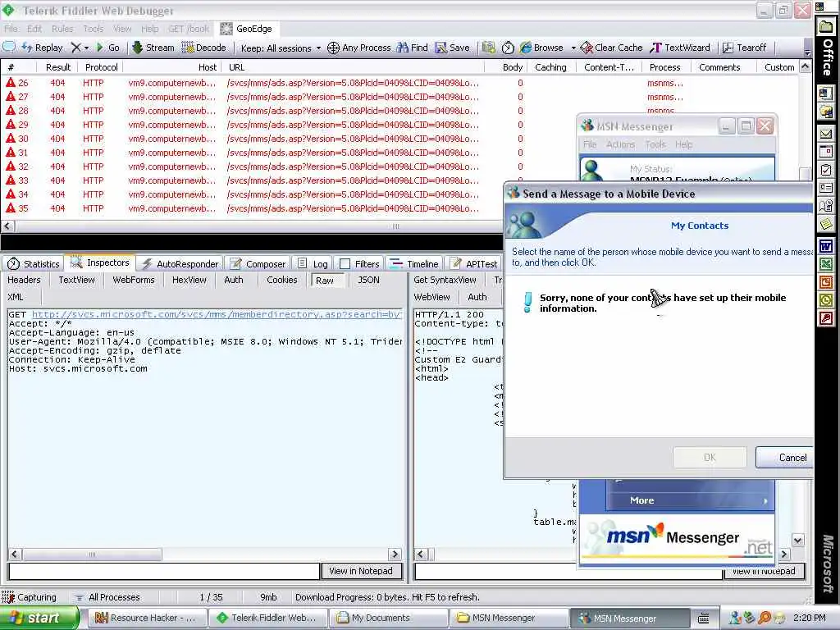Toggle Stream mode in toolbar
Screen dimensions: 840x630
point(153,48)
